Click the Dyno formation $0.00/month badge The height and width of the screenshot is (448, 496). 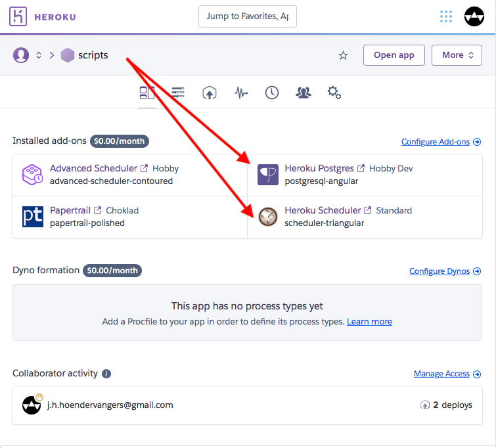coord(112,271)
